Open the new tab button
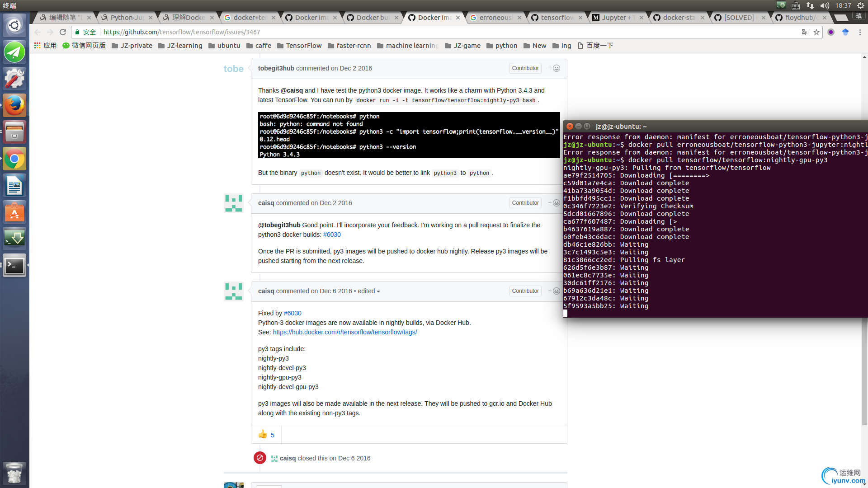Viewport: 868px width, 488px height. pyautogui.click(x=840, y=18)
